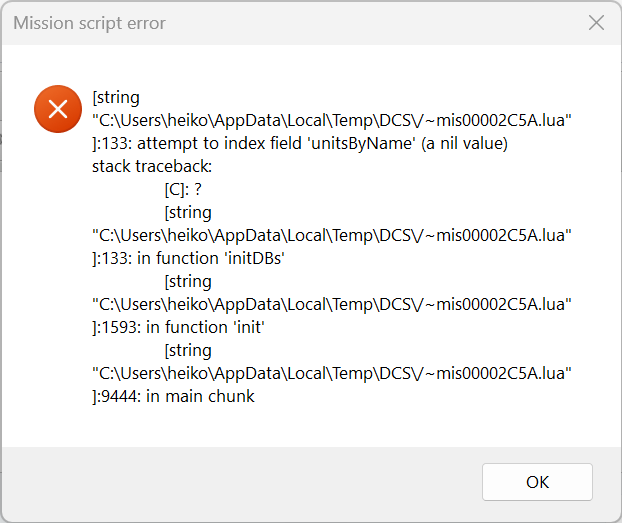Image resolution: width=622 pixels, height=523 pixels.
Task: Click the file path line above 'initDBs'
Action: (331, 235)
